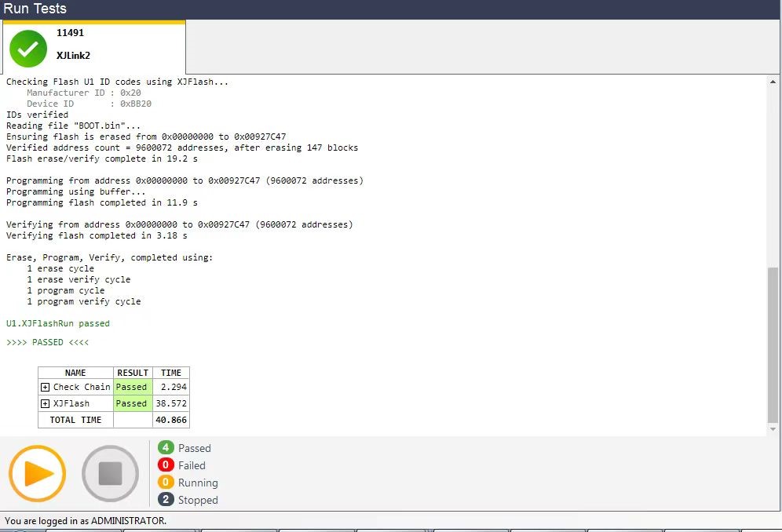Click the 40.866 total time value
The width and height of the screenshot is (782, 532).
tap(171, 420)
